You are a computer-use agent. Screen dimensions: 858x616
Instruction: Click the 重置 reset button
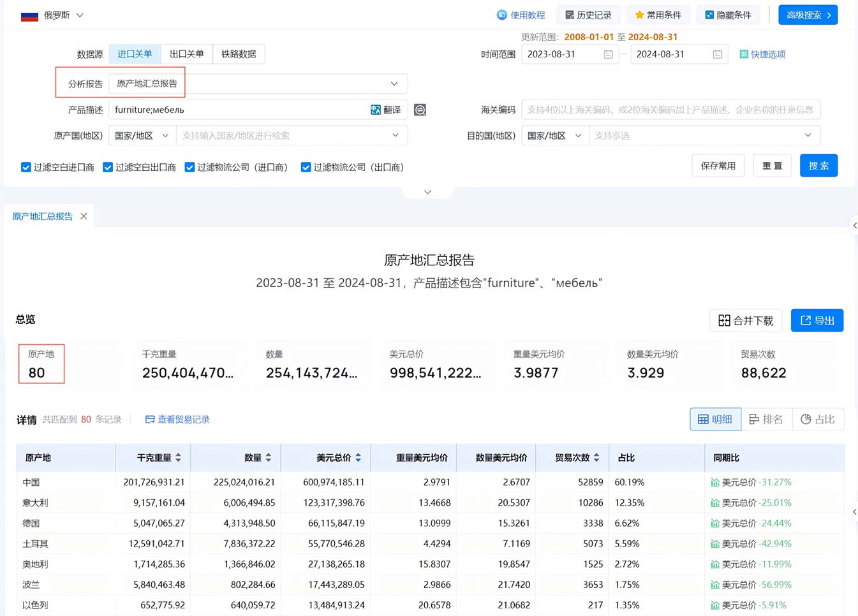(x=773, y=166)
